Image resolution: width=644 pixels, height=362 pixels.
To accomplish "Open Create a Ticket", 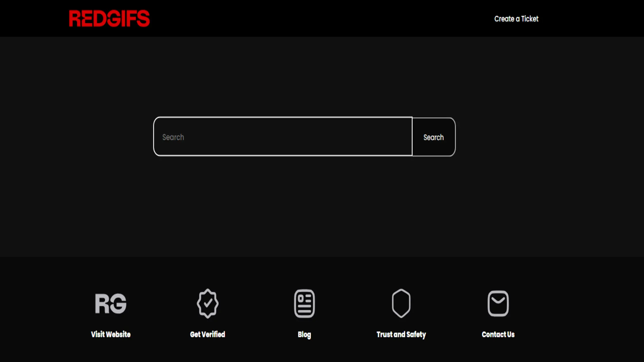I will click(x=516, y=19).
